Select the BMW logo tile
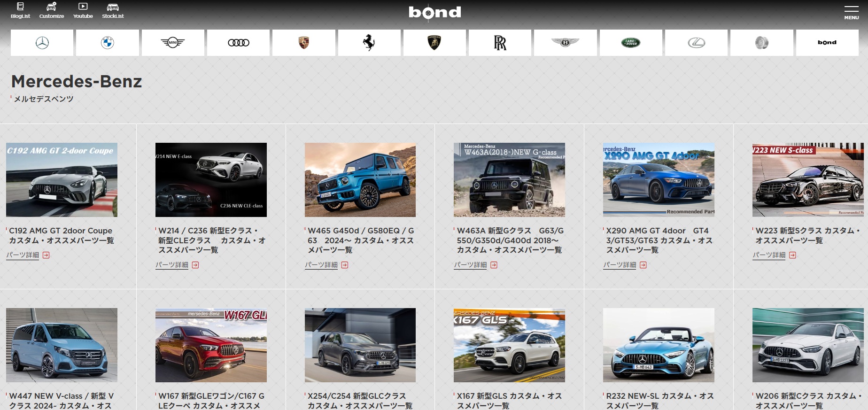This screenshot has width=868, height=410. [108, 43]
